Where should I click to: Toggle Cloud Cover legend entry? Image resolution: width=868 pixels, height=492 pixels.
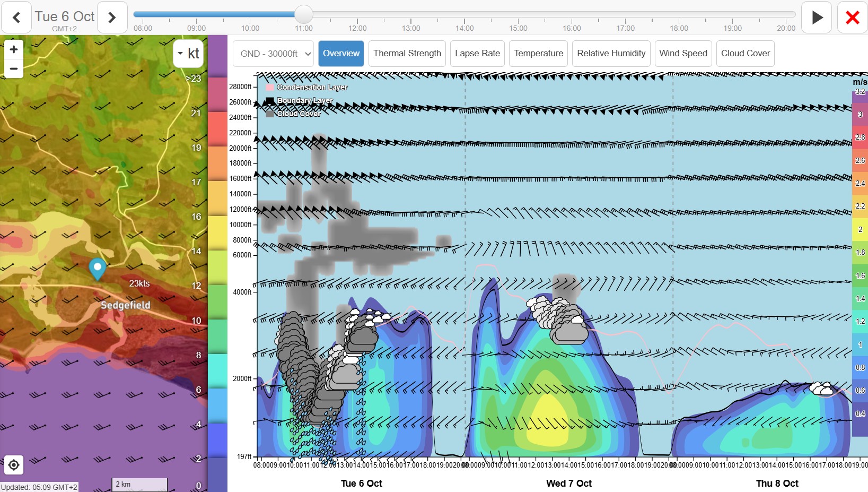[293, 114]
